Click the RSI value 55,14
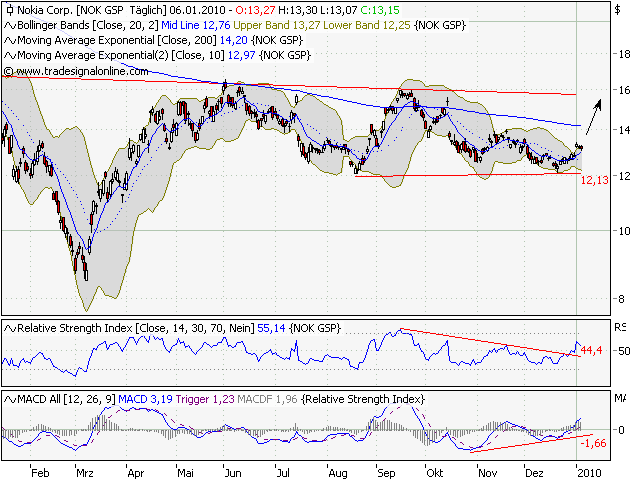Viewport: 640px width, 480px height. coord(271,328)
